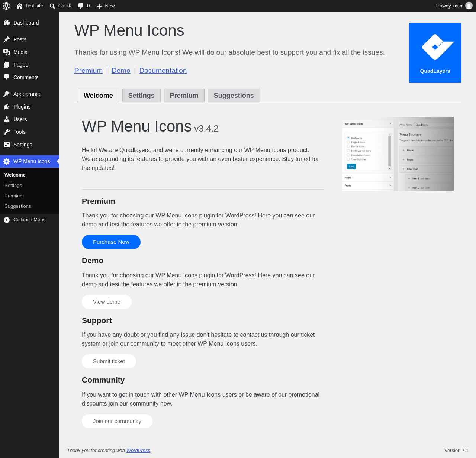Screen dimensions: 476x458
Task: Go to Dashboard in sidebar
Action: tap(30, 23)
